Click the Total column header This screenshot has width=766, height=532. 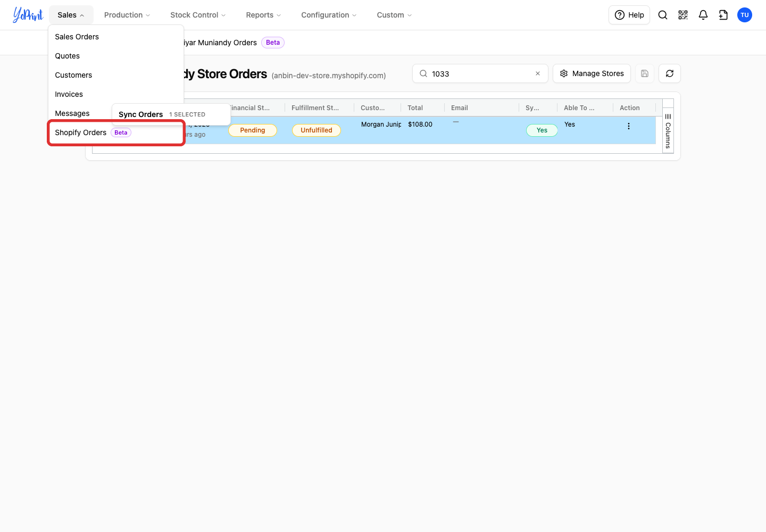(x=422, y=107)
